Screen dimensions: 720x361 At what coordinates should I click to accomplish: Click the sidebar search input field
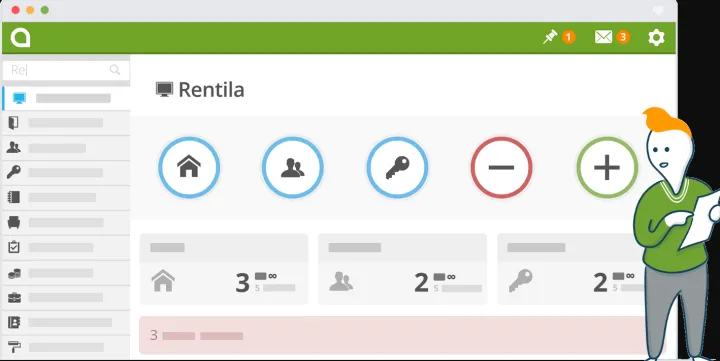point(66,70)
